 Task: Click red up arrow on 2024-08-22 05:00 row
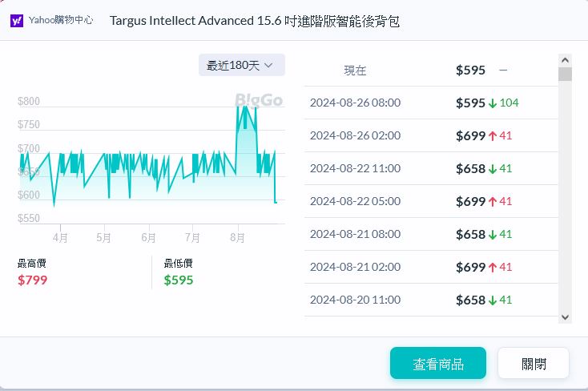pos(493,201)
